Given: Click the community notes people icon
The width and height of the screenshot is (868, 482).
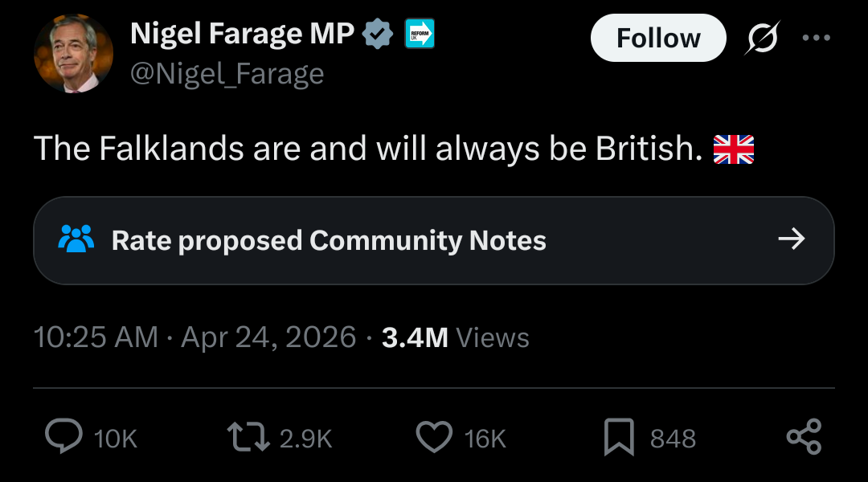Looking at the screenshot, I should (76, 239).
